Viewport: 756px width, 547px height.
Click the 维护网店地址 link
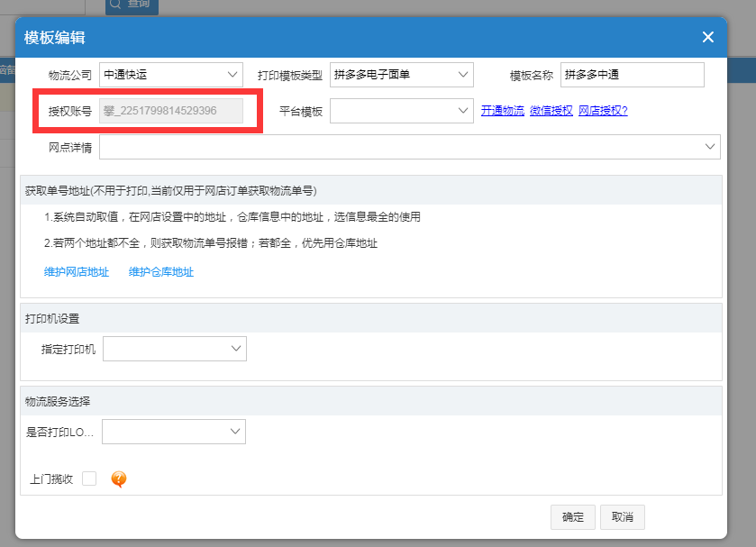(x=77, y=272)
